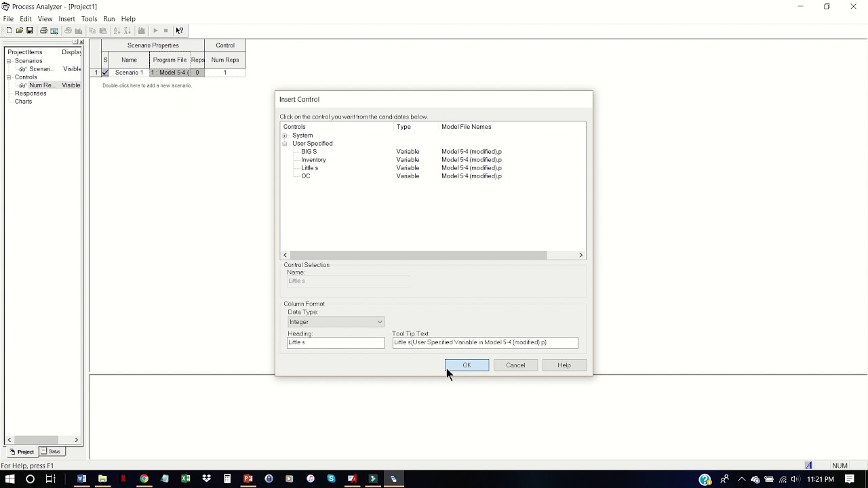Viewport: 868px width, 488px height.
Task: Show hidden system tray icons
Action: [x=741, y=479]
